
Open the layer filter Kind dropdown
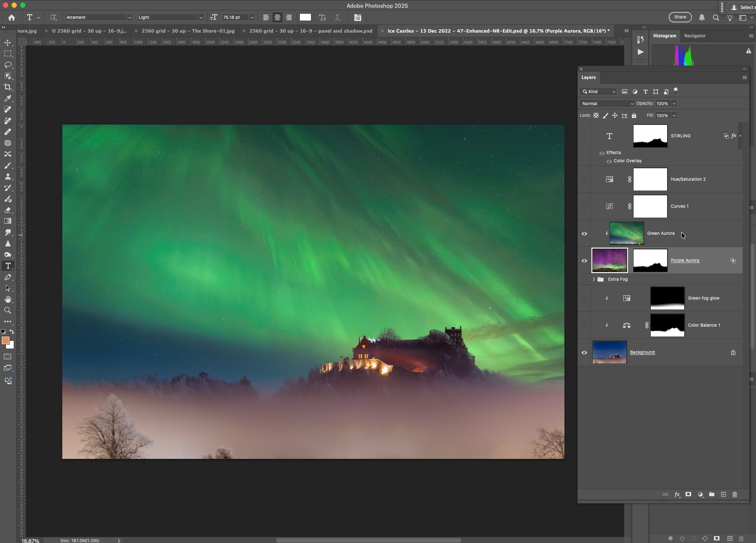[598, 91]
